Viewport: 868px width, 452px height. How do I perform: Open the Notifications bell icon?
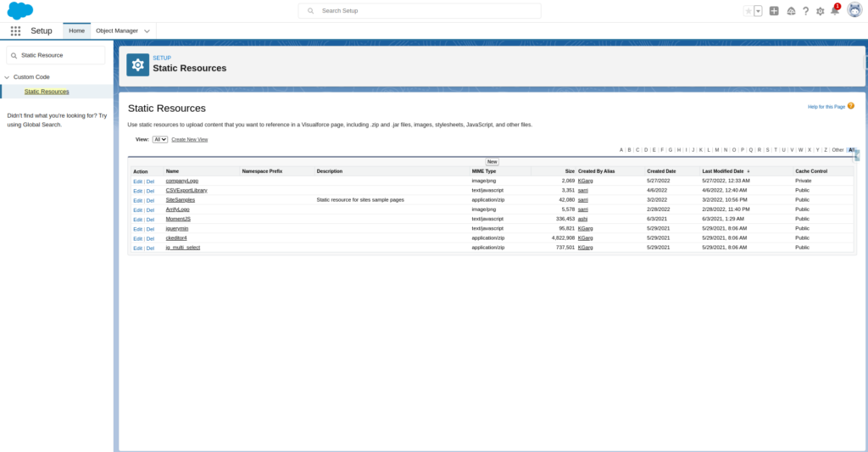click(x=835, y=10)
